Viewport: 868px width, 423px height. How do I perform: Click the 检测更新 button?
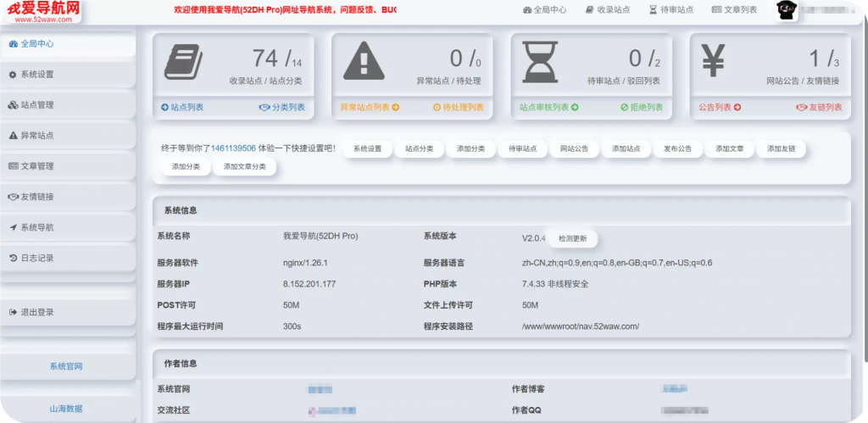[x=572, y=239]
